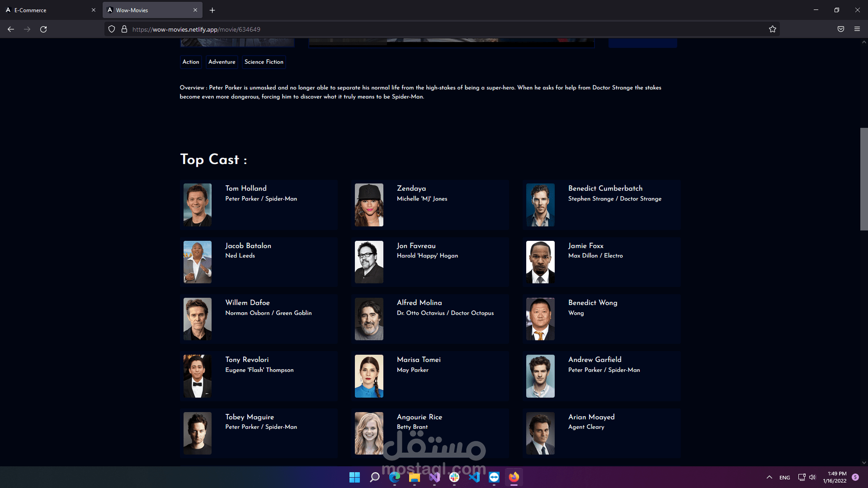Open Zendaya's cast card
Viewport: 868px width, 488px height.
coord(429,205)
